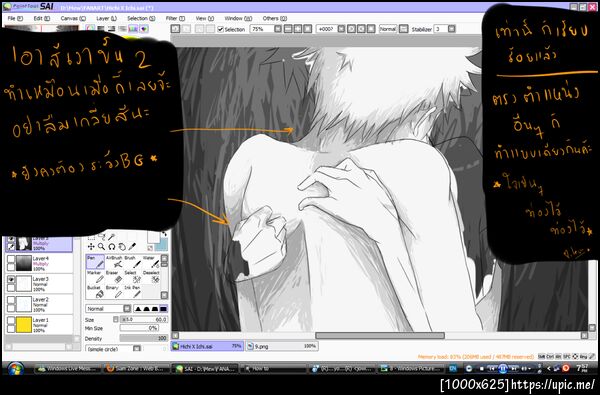Open the Stabilizer value dropdown
This screenshot has width=600, height=395.
click(452, 29)
